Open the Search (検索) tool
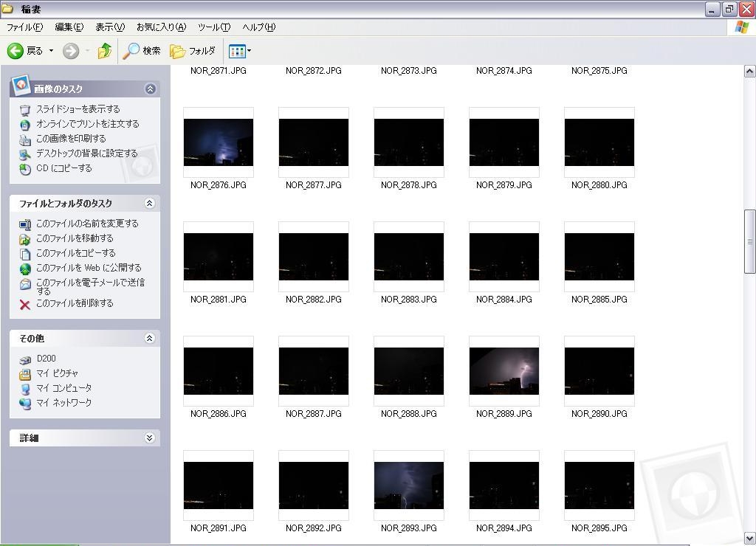 point(142,51)
